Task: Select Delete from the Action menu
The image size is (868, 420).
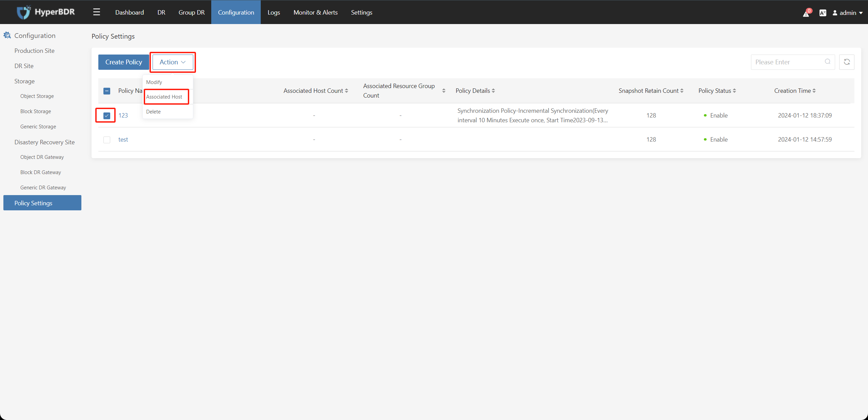Action: tap(153, 111)
